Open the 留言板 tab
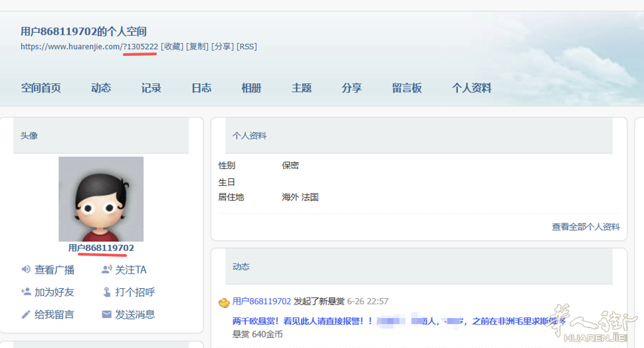Viewport: 644px width, 348px height. tap(407, 88)
